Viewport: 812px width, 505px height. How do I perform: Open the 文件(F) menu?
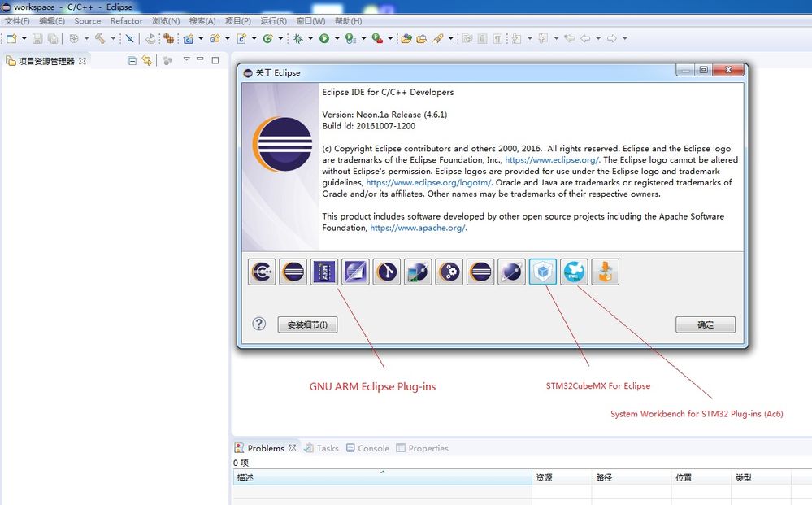pyautogui.click(x=17, y=21)
